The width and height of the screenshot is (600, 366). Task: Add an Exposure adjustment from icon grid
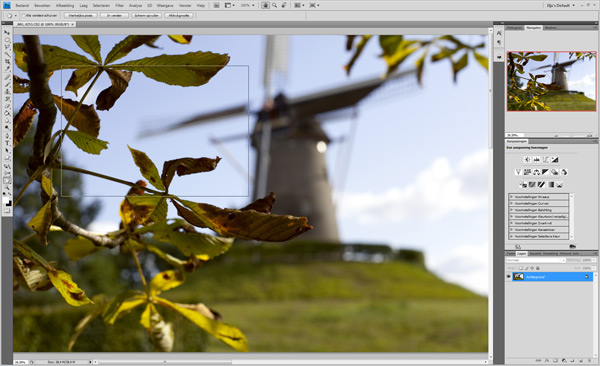click(555, 159)
